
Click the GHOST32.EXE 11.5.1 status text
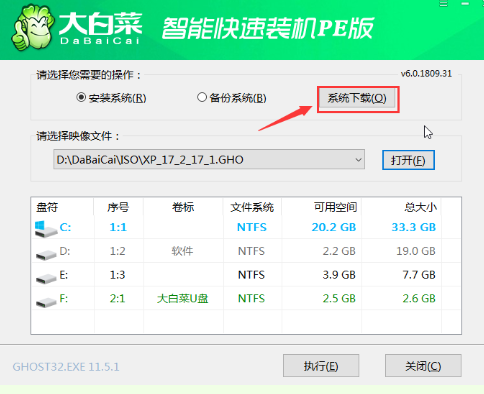click(x=66, y=367)
